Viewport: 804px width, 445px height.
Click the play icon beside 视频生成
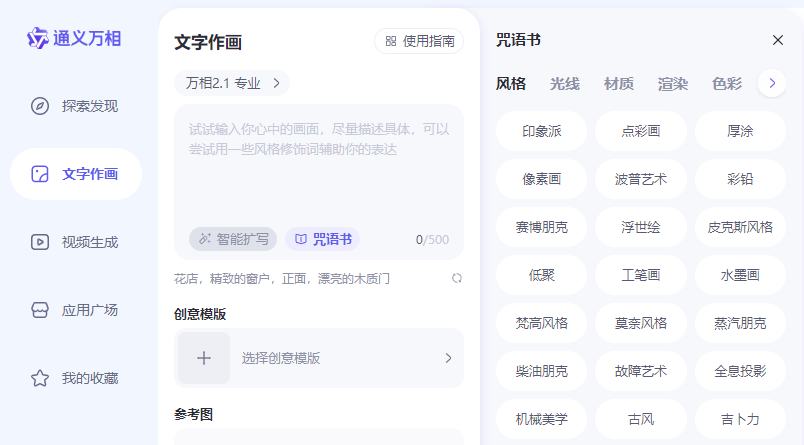coord(39,242)
